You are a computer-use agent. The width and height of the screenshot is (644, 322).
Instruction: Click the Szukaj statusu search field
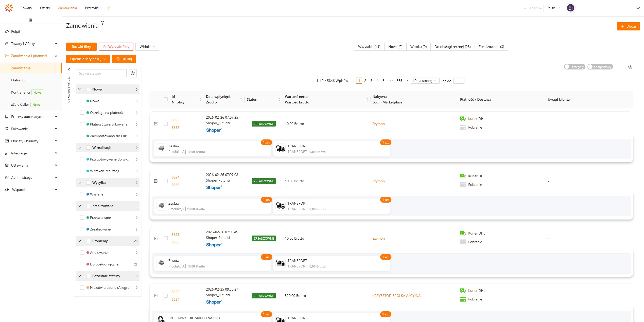pyautogui.click(x=101, y=73)
